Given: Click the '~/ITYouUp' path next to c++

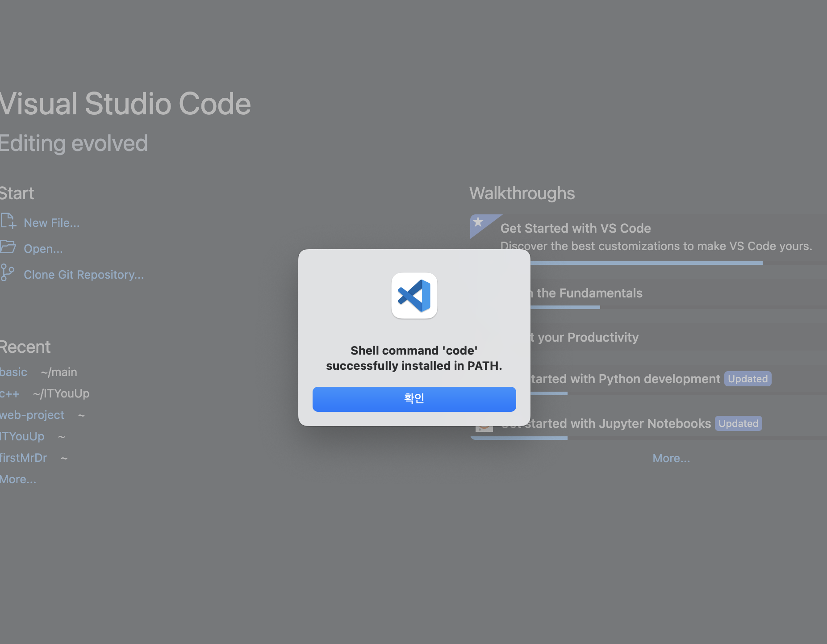Looking at the screenshot, I should (61, 393).
